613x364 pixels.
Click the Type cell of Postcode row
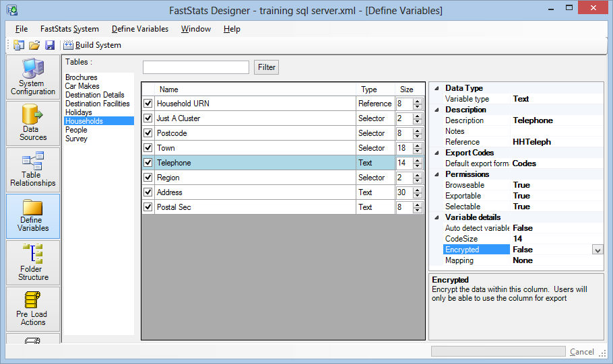point(375,134)
